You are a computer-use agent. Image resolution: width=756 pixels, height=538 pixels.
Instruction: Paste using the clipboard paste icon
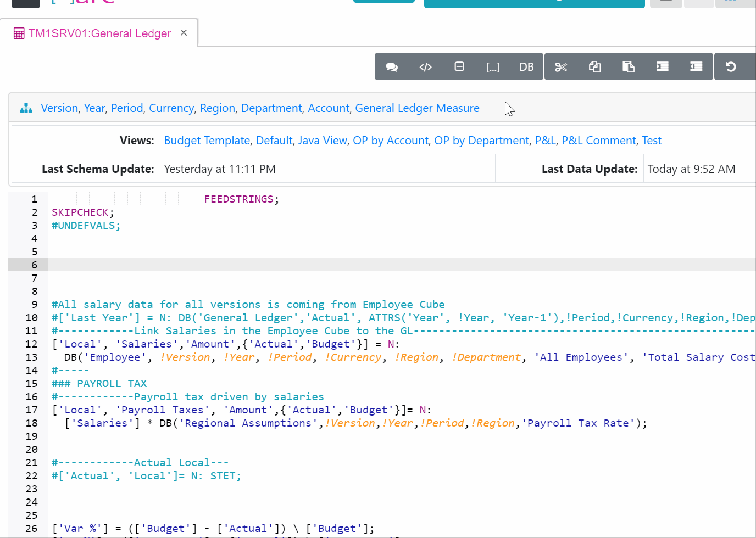click(x=629, y=67)
